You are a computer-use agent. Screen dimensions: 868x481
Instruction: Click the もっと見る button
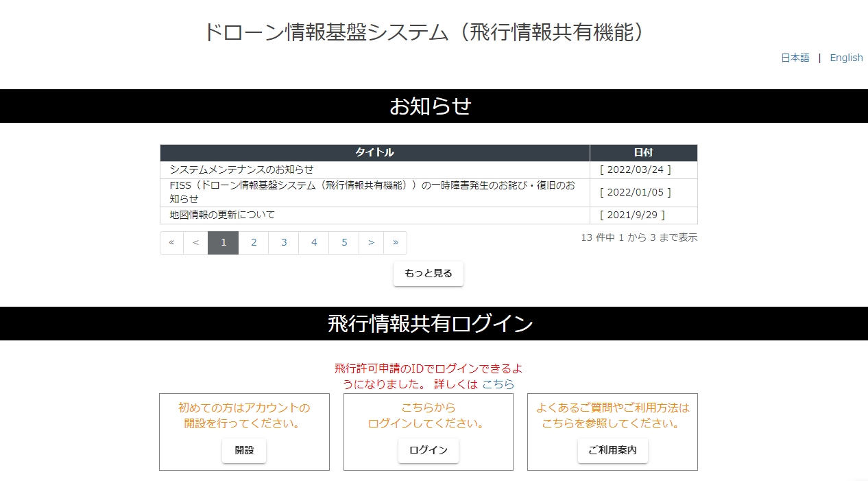[429, 274]
